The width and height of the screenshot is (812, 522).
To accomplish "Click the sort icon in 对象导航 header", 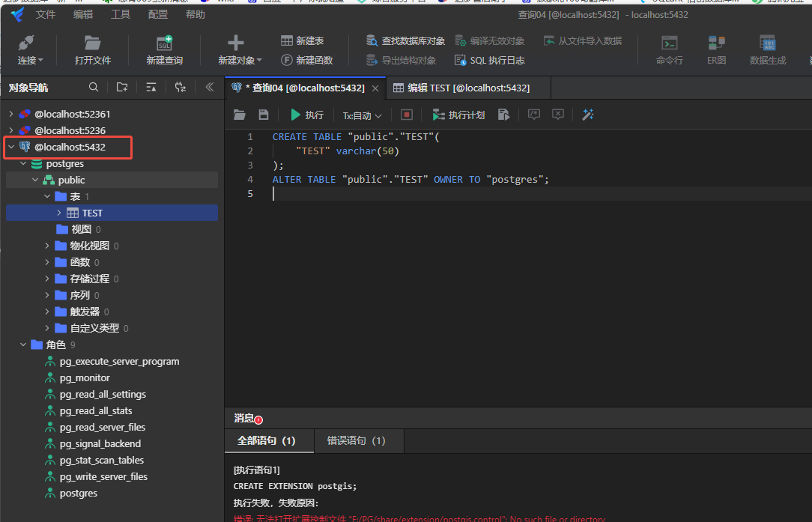I will (151, 87).
